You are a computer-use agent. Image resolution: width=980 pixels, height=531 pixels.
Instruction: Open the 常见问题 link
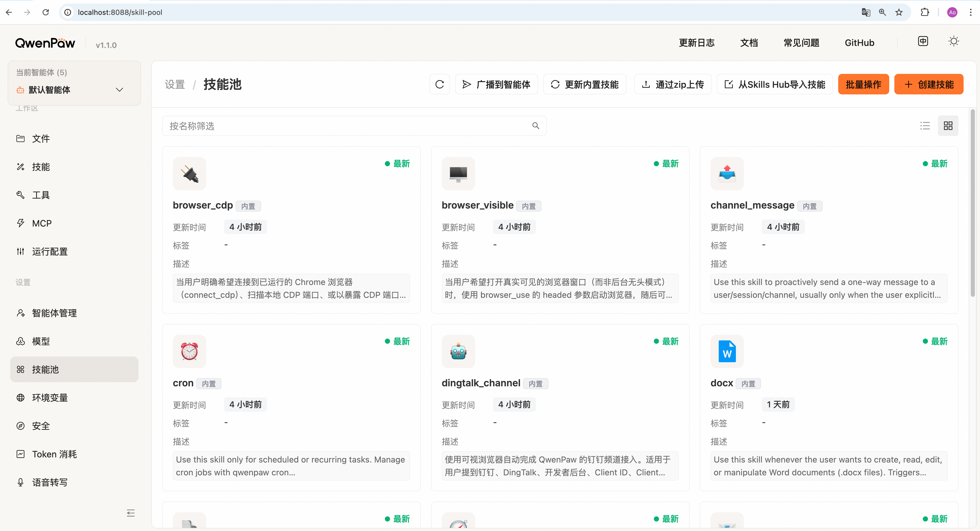801,43
